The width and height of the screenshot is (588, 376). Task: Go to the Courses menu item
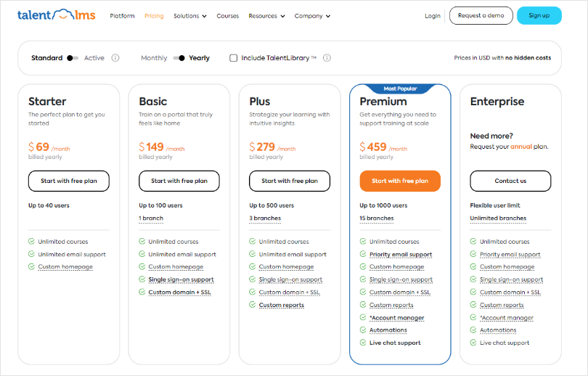click(x=227, y=16)
